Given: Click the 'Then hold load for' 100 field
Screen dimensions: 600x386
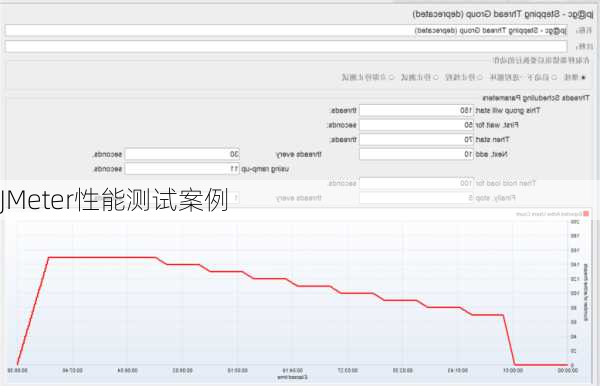Looking at the screenshot, I should (x=416, y=183).
